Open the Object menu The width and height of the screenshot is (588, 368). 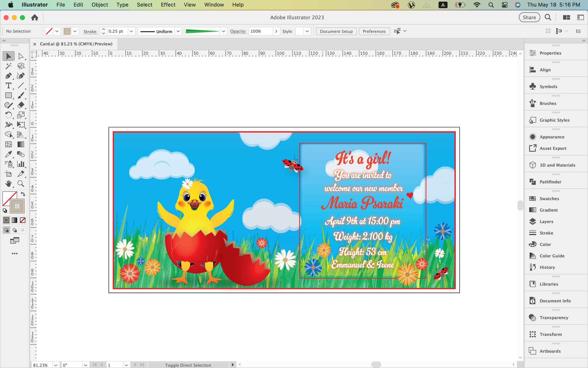(100, 5)
